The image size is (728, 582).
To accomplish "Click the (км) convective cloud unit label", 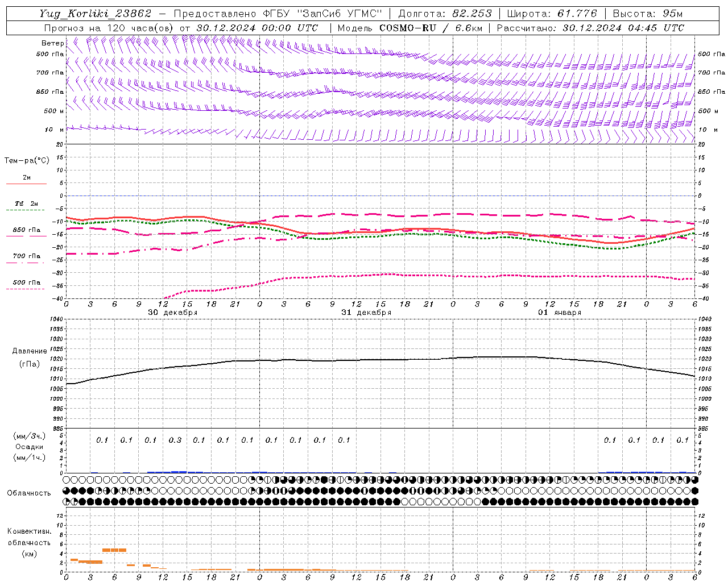I will (x=29, y=554).
